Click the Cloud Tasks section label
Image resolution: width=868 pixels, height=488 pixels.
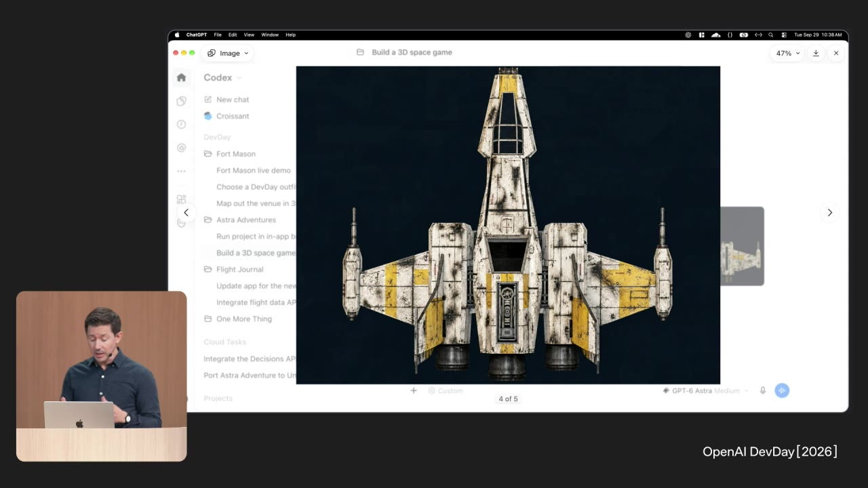[224, 342]
